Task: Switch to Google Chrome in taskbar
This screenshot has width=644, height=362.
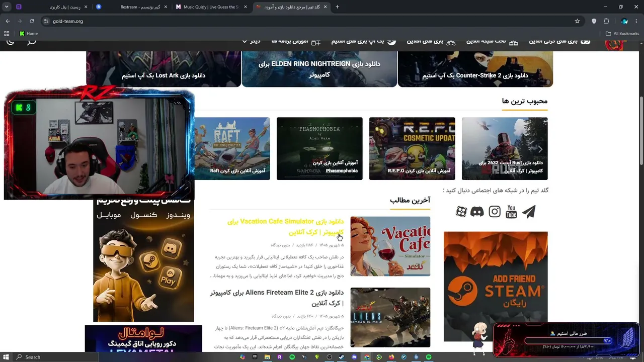Action: point(367,357)
